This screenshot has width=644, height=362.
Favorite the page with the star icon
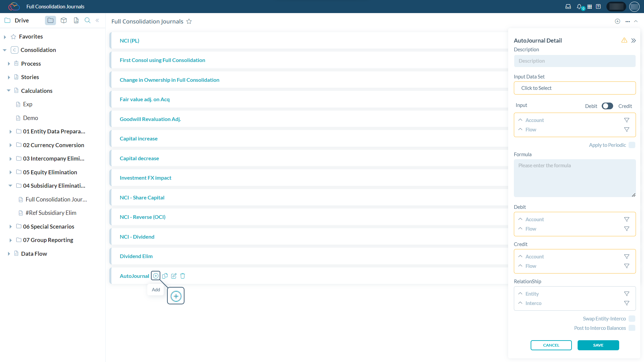pos(189,21)
